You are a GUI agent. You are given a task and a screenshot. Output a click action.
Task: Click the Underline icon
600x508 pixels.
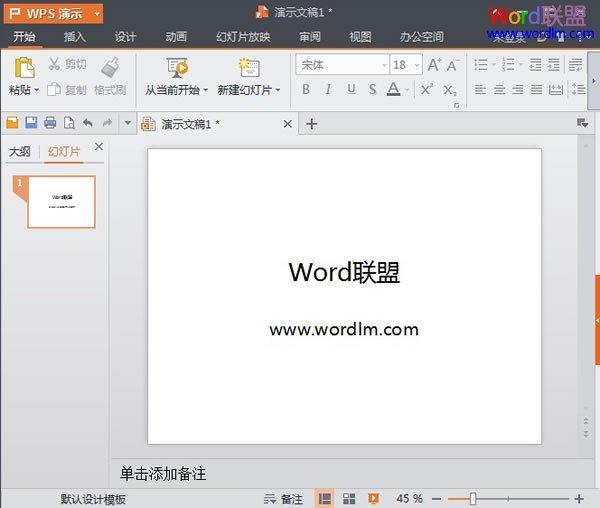point(351,89)
